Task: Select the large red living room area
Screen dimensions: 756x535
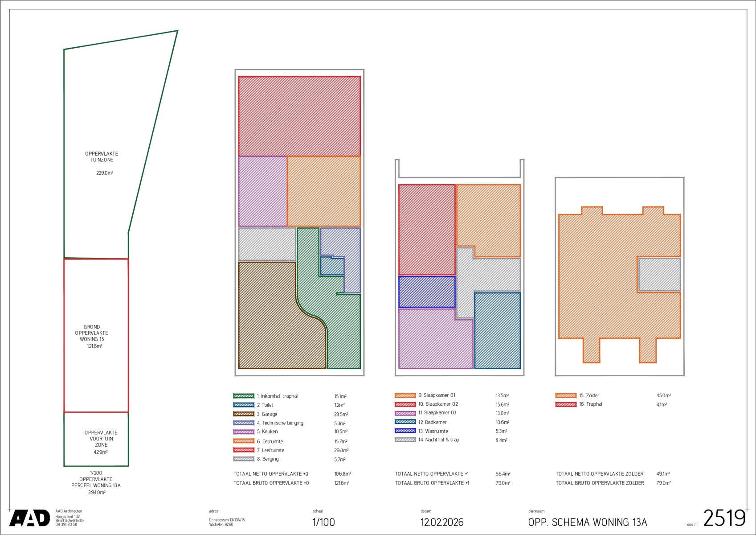Action: pos(299,116)
